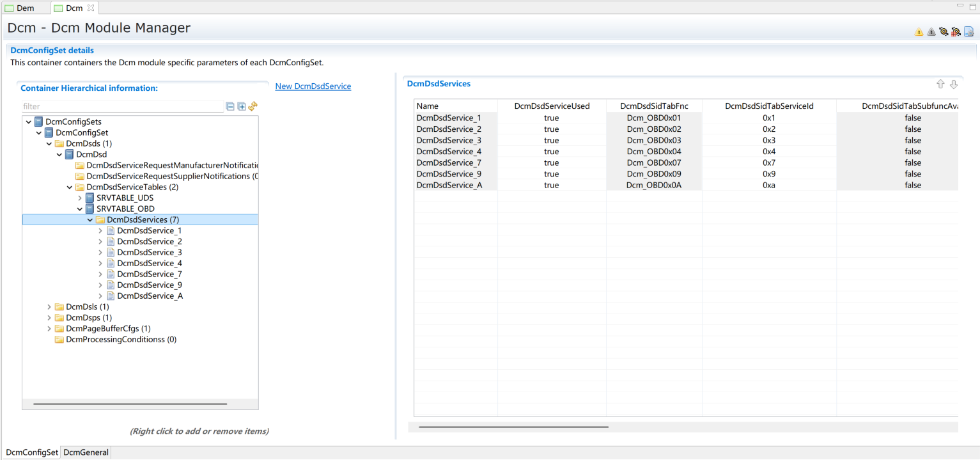The height and width of the screenshot is (460, 980).
Task: Click the collapse all tree icon
Action: pyautogui.click(x=230, y=107)
